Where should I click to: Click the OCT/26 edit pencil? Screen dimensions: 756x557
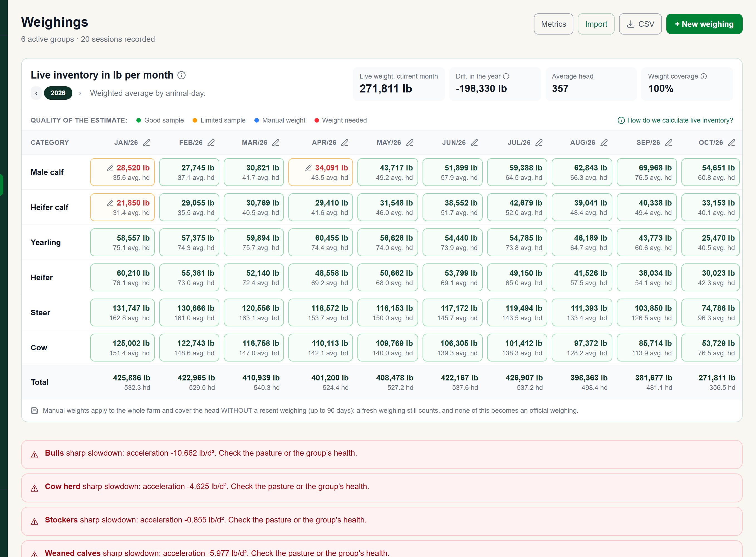pos(732,143)
